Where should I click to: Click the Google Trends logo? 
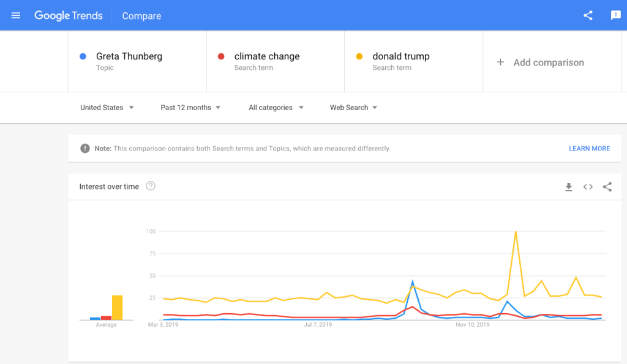click(x=69, y=15)
